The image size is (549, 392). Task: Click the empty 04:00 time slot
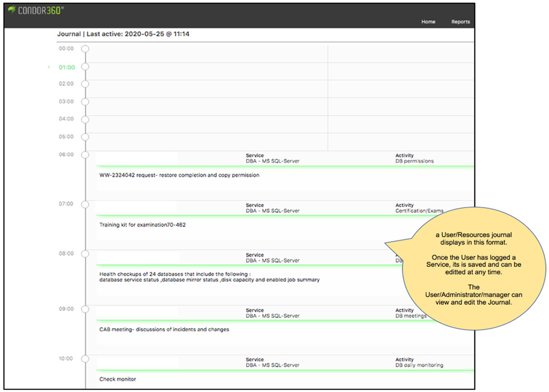(x=207, y=119)
